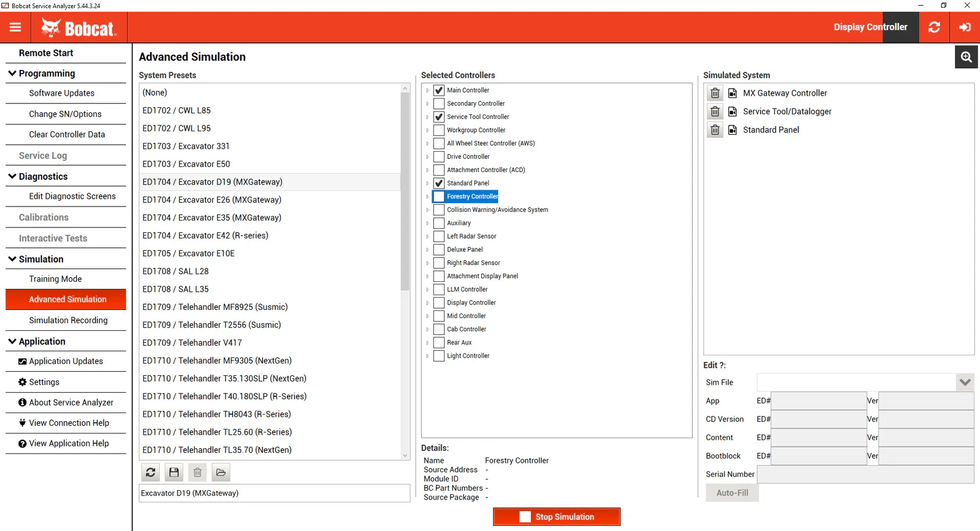Focus the preset name text field
This screenshot has height=531, width=980.
pyautogui.click(x=274, y=494)
